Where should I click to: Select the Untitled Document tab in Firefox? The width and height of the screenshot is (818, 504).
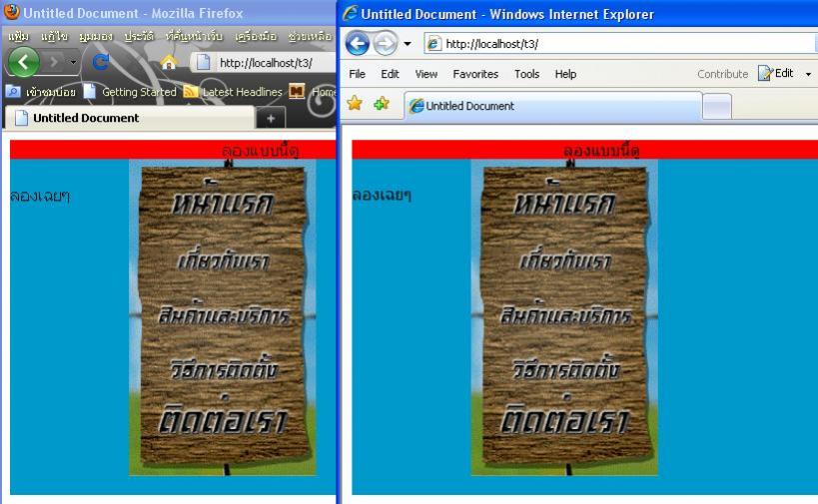pyautogui.click(x=85, y=118)
